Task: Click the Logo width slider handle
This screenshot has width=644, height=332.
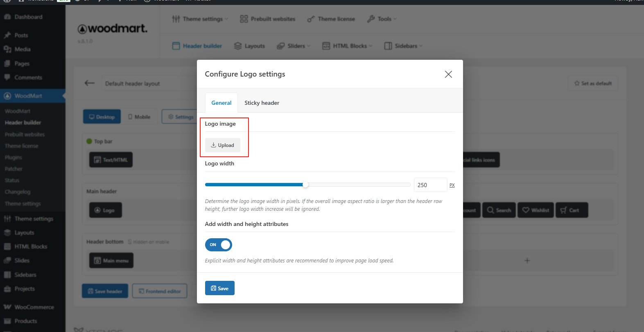Action: (305, 185)
